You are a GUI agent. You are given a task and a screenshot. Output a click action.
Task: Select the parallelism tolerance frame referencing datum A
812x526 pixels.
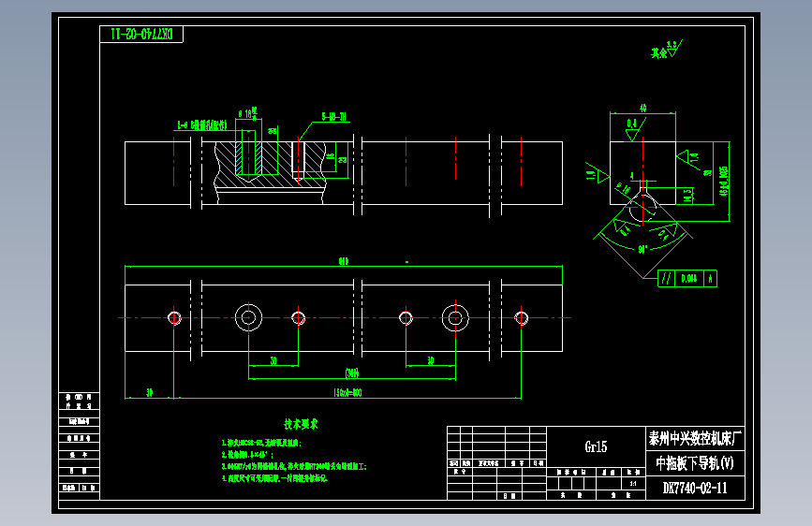click(x=687, y=279)
